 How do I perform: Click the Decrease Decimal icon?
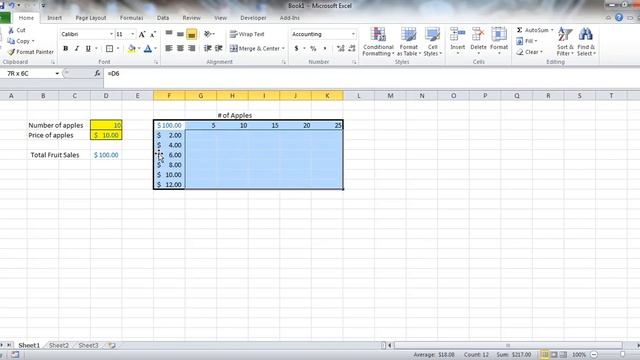[x=352, y=49]
